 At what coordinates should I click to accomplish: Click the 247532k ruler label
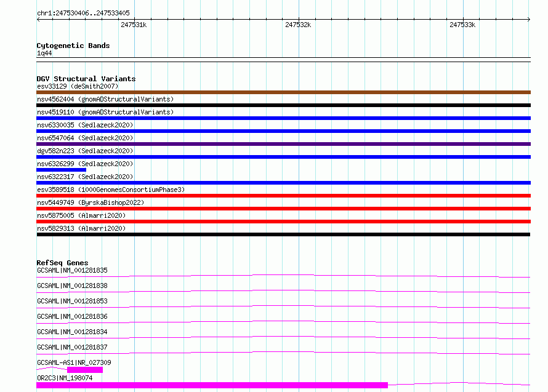(x=298, y=25)
